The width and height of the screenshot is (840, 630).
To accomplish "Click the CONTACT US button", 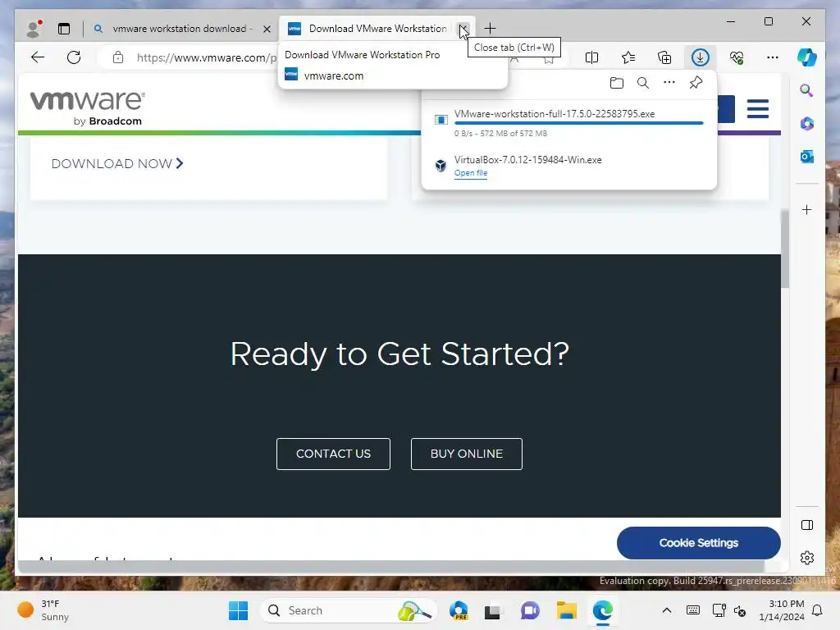I will tap(333, 454).
